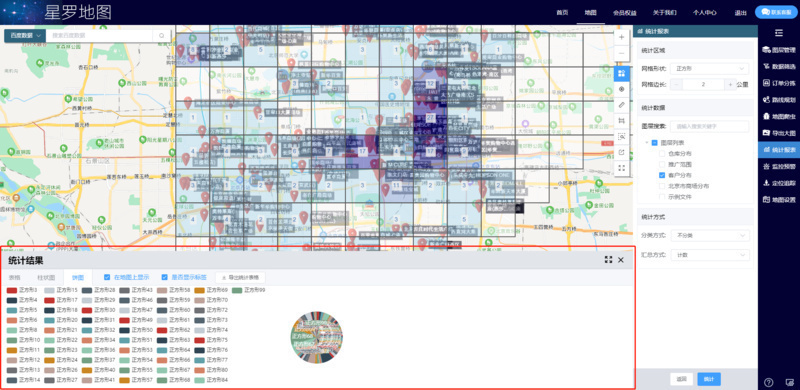
Task: Check the 示例文件 layer checkbox
Action: click(x=662, y=197)
